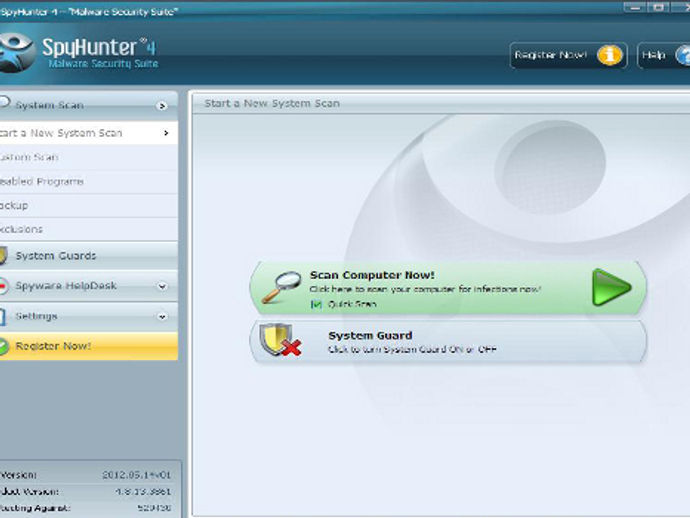Click the Scan Computer Now! button
Screen dimensions: 690x518
448,288
